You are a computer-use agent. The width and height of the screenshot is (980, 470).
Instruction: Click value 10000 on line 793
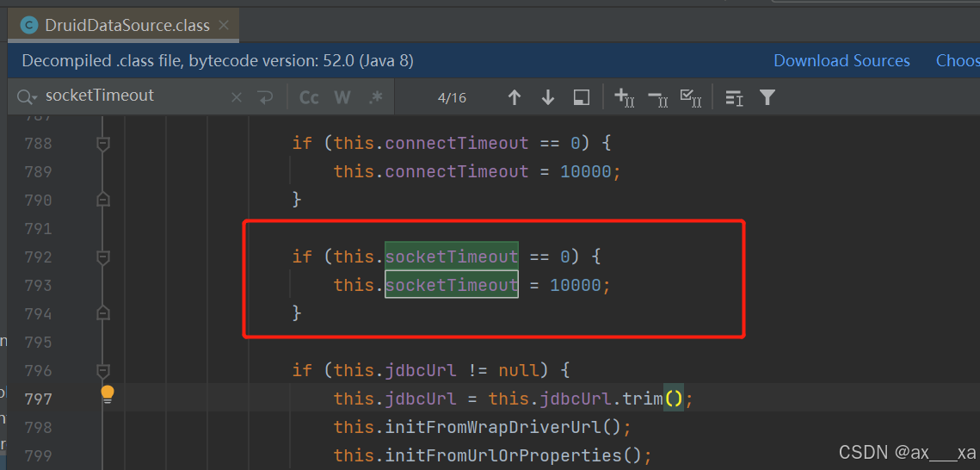pos(576,285)
